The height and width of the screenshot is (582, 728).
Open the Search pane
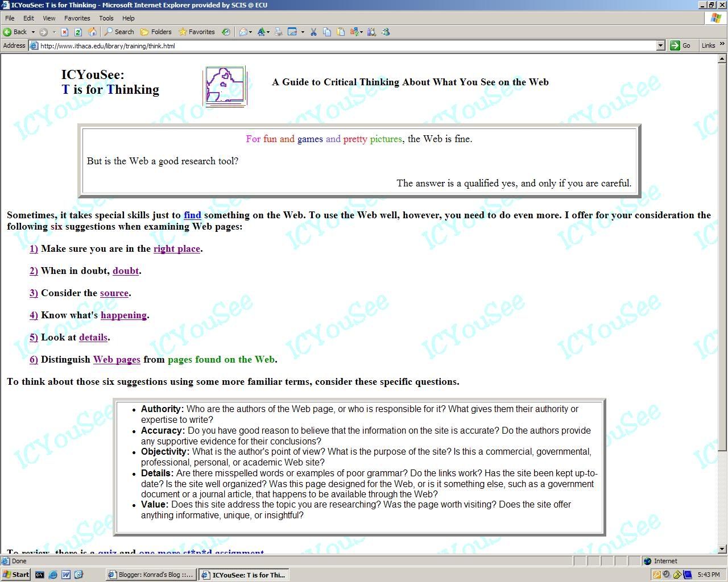119,32
